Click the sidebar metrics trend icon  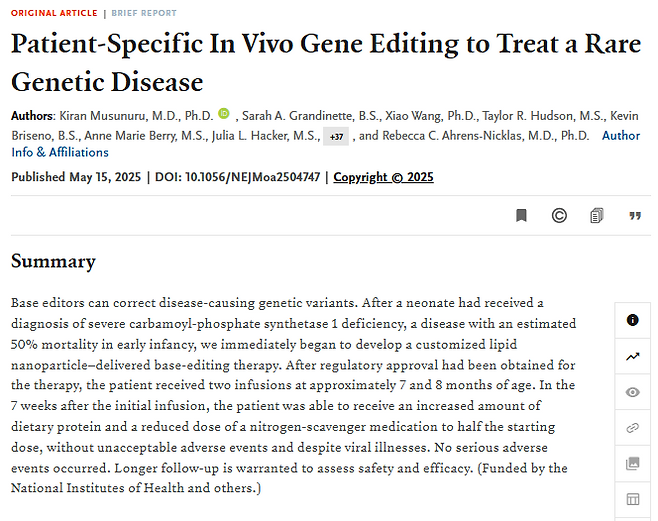point(632,357)
